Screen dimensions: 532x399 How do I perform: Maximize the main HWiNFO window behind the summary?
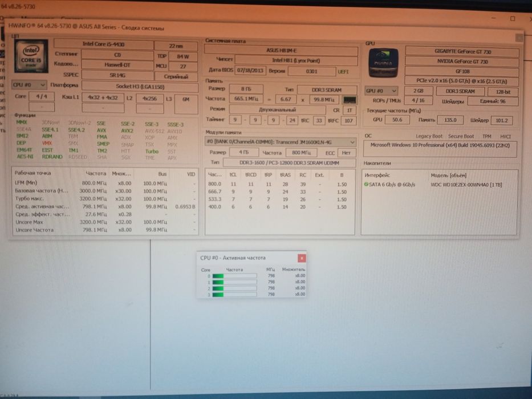coord(513,18)
